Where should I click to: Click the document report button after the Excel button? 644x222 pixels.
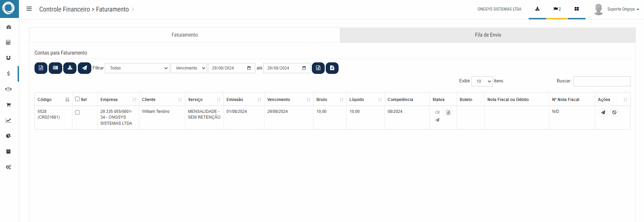(x=332, y=68)
